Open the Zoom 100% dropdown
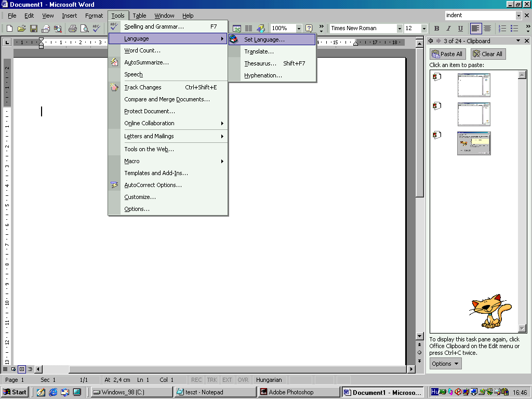 point(299,29)
